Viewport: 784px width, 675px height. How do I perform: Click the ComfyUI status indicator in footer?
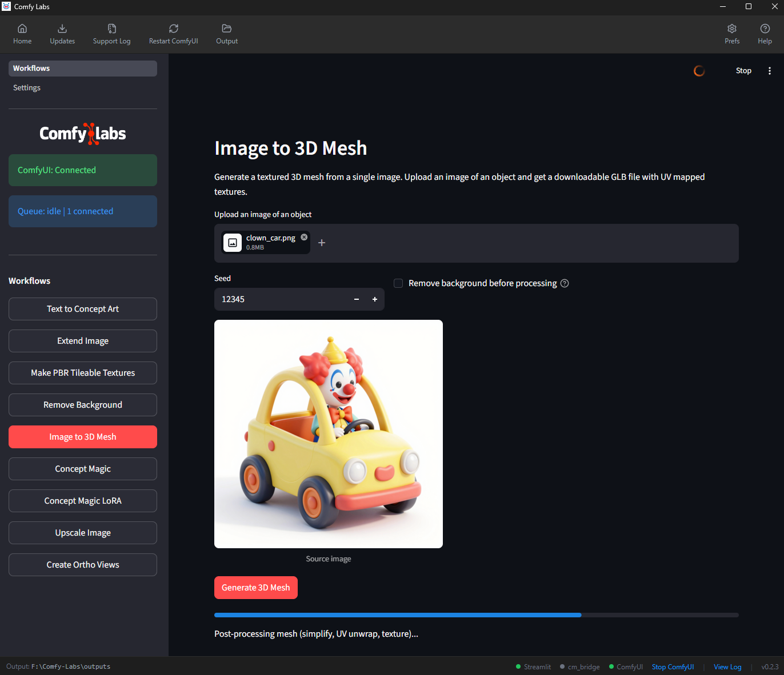click(x=626, y=667)
